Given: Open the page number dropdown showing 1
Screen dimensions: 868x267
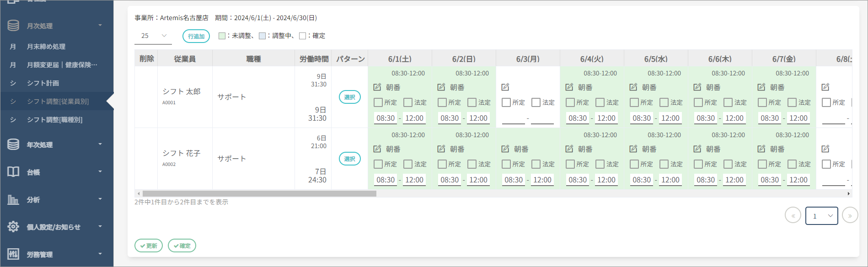Looking at the screenshot, I should 821,216.
